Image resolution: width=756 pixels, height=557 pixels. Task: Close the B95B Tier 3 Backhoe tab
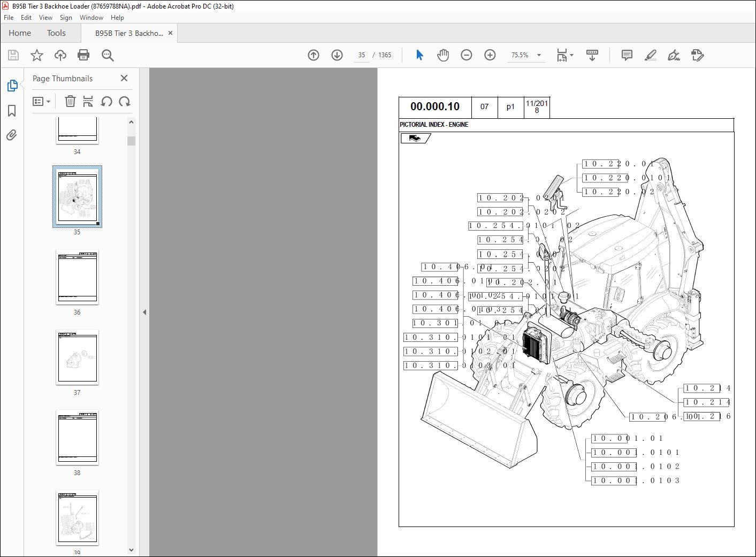tap(171, 33)
